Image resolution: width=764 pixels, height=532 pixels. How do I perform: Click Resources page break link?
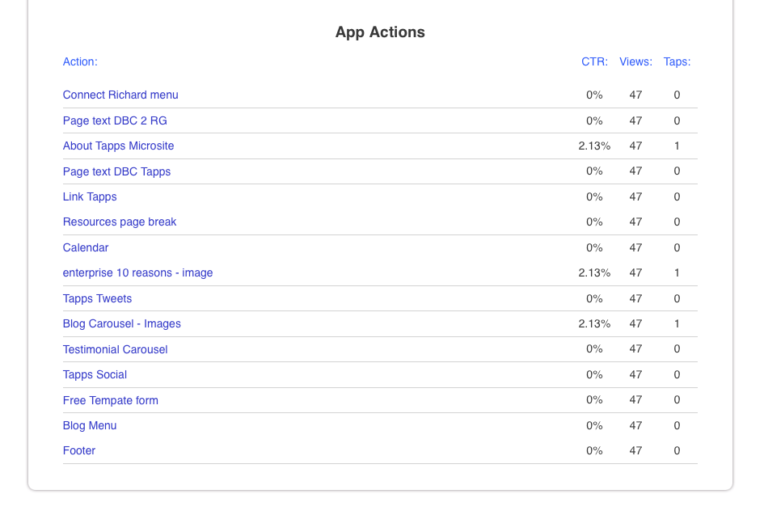tap(120, 222)
